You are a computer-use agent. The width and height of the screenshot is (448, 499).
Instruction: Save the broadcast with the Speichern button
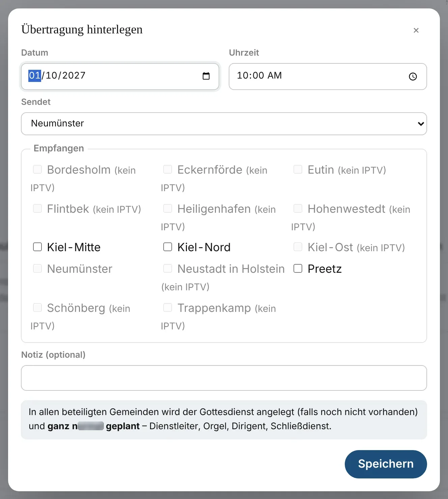click(386, 464)
